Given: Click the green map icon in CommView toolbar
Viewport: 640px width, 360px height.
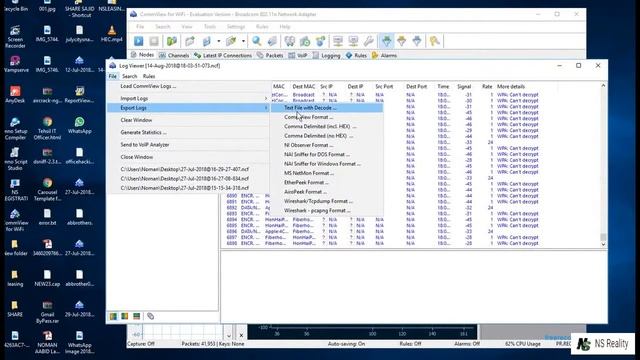Looking at the screenshot, I should coord(172,41).
